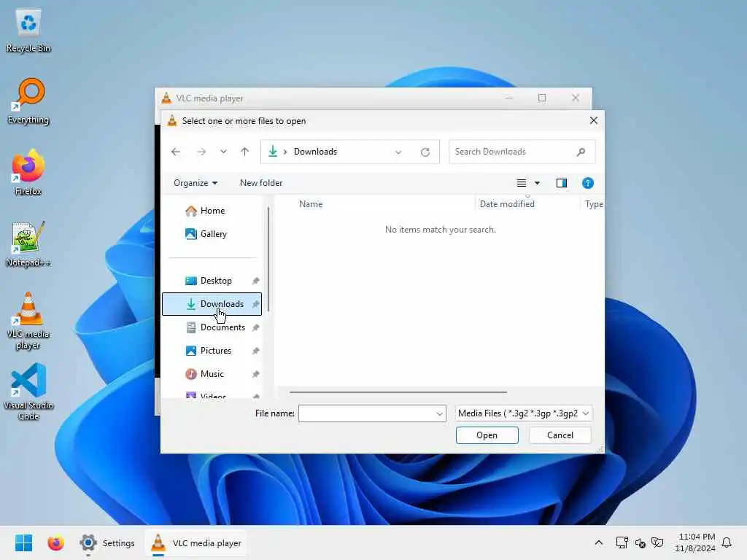Select VLC media player desktop shortcut
The image size is (747, 560).
28,322
